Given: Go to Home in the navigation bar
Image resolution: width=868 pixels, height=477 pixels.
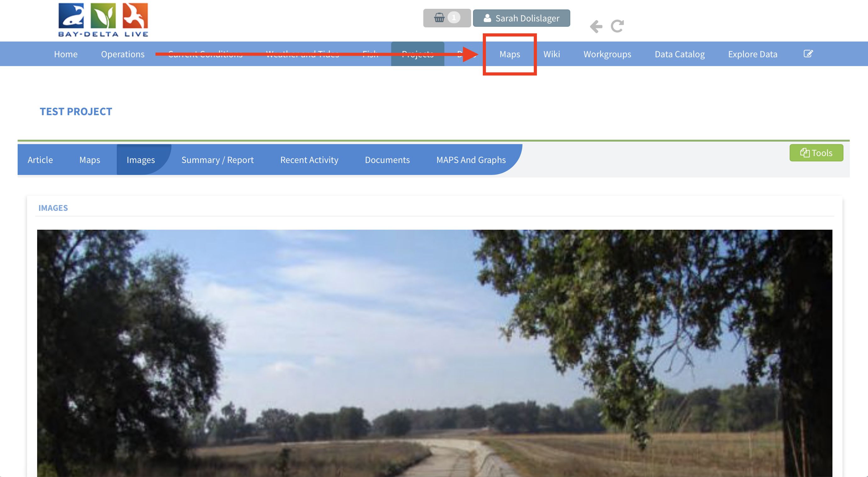Looking at the screenshot, I should [x=66, y=54].
